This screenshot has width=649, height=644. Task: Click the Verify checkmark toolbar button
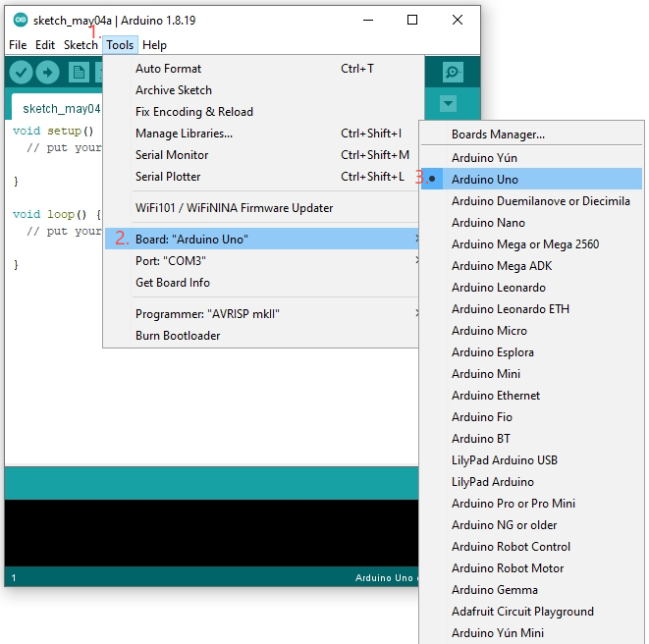[21, 73]
